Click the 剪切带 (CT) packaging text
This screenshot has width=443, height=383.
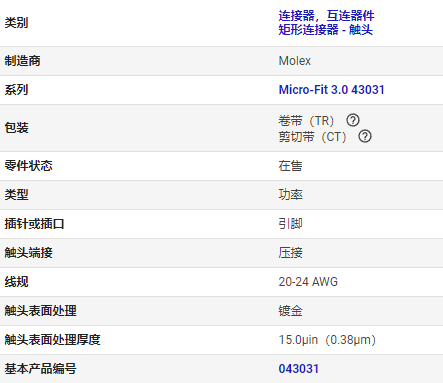(312, 137)
